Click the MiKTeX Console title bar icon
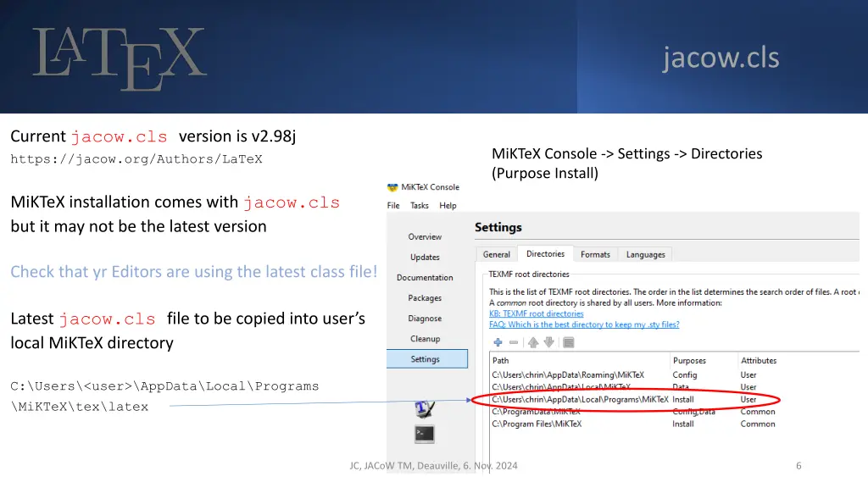The width and height of the screenshot is (868, 488). tap(392, 187)
